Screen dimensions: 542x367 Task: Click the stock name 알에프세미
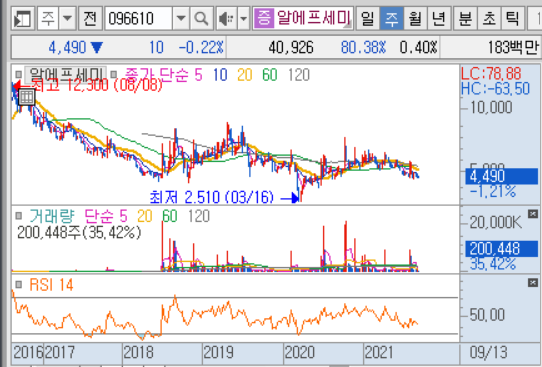[x=314, y=18]
